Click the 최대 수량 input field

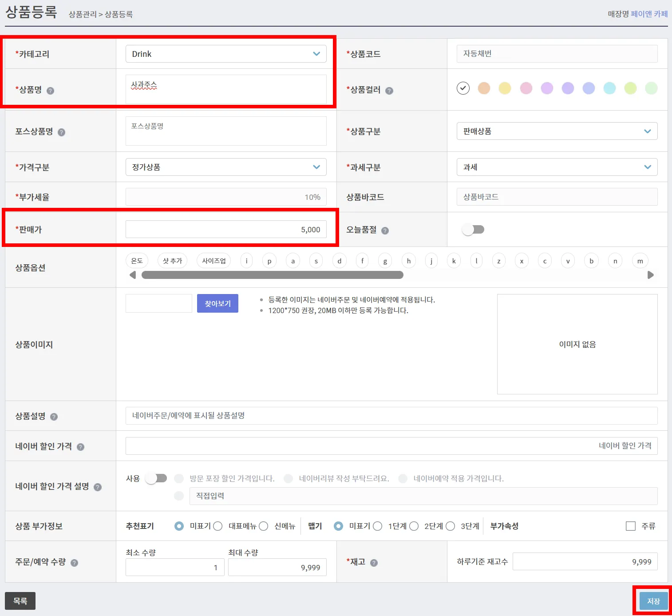(x=277, y=567)
